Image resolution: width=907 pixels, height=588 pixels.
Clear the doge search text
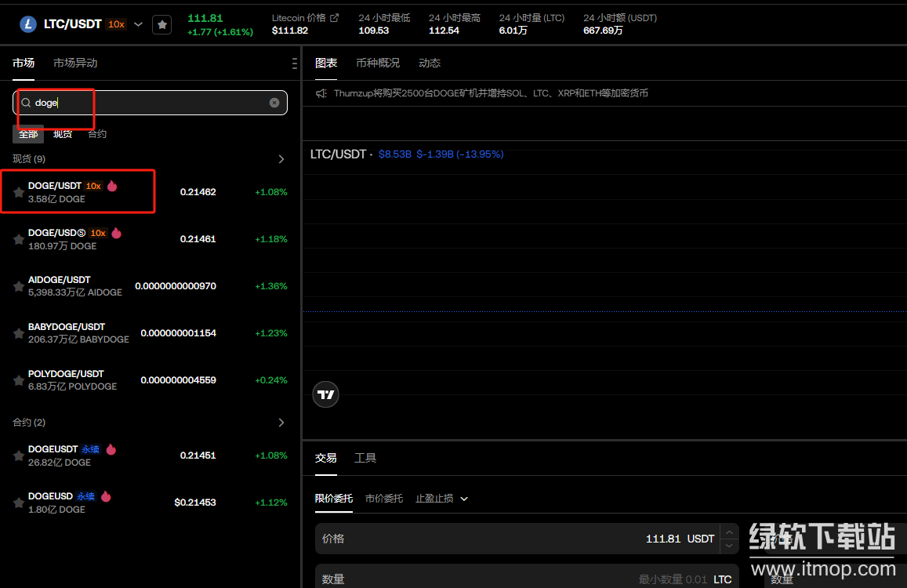[274, 103]
